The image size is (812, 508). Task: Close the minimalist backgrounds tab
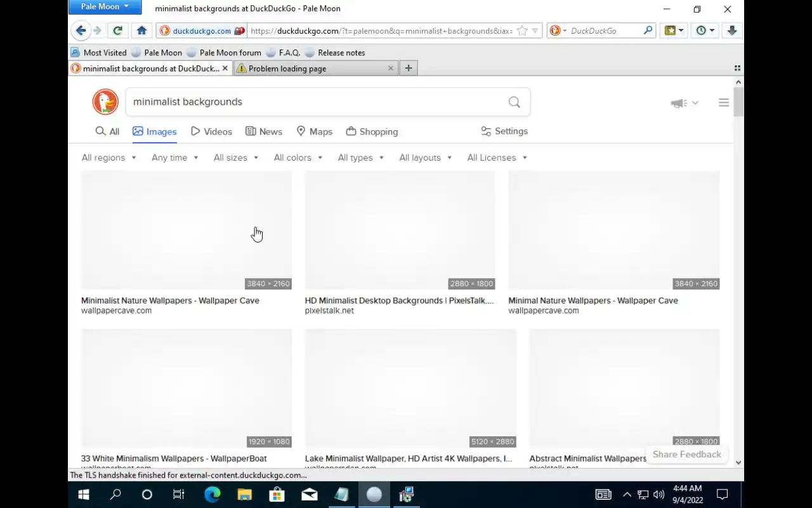pos(225,68)
